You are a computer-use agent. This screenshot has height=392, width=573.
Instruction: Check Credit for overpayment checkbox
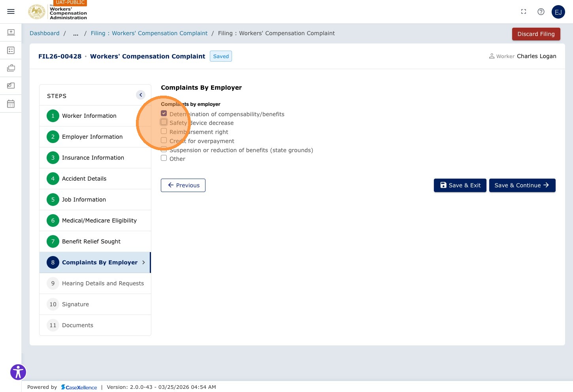tap(164, 140)
